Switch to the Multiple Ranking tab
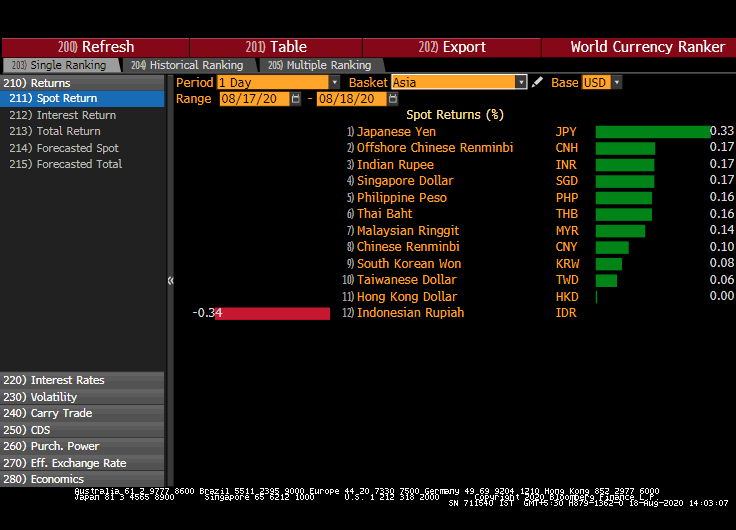 314,65
